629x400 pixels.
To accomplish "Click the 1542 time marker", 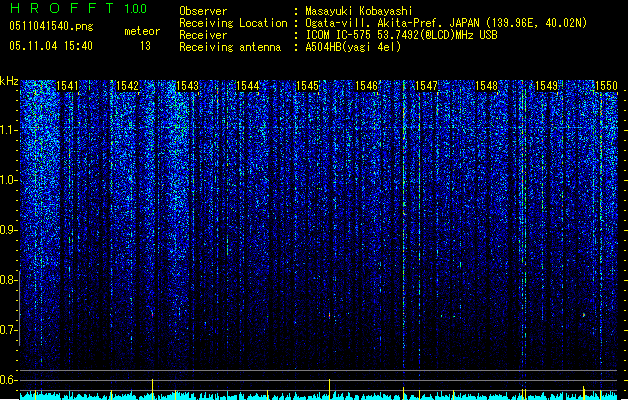I will point(127,86).
